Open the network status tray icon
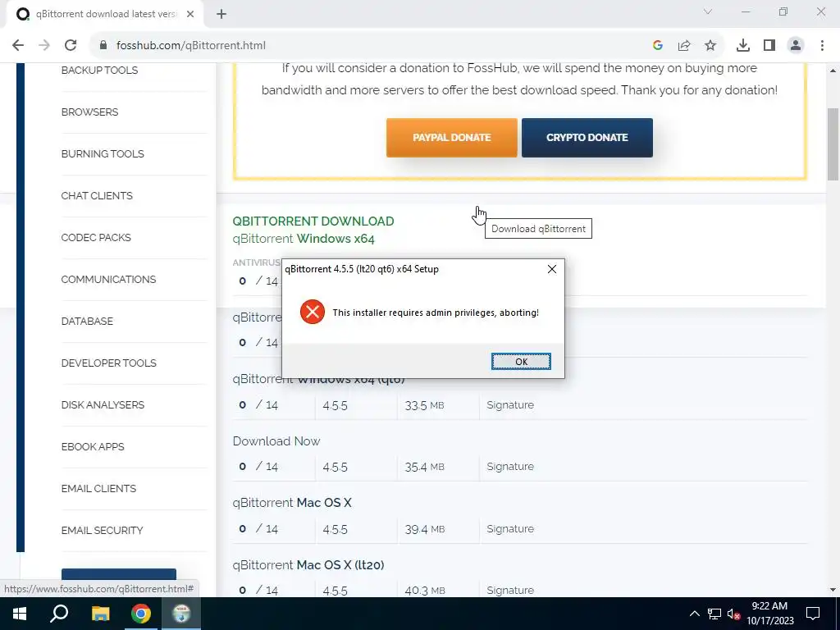 [x=714, y=614]
